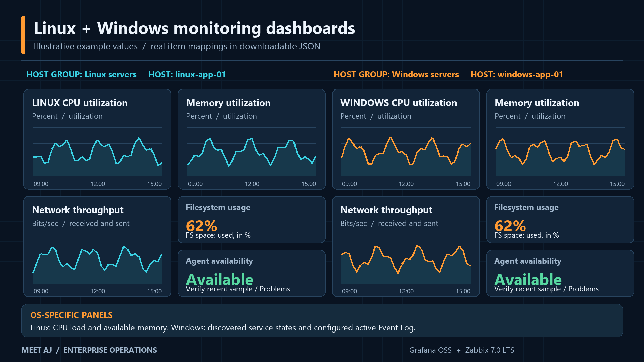This screenshot has width=644, height=362.
Task: Click "Grafana OSS + Zabbix 7.0 LTS" footer
Action: [462, 350]
